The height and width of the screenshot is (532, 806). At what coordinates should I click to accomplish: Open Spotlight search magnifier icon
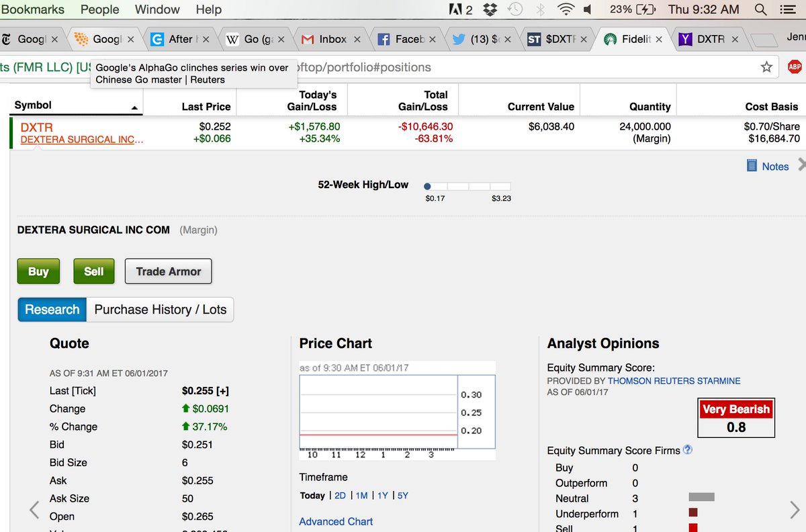point(761,9)
